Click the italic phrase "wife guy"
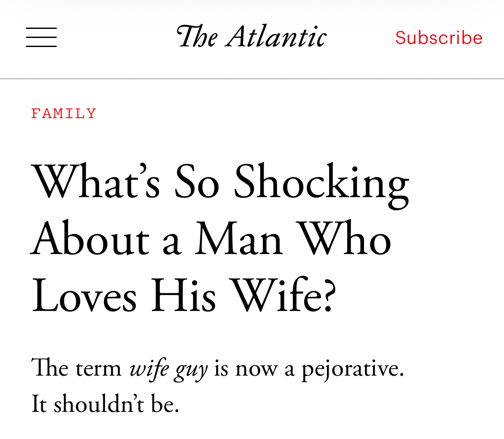The height and width of the screenshot is (439, 504). tap(168, 370)
